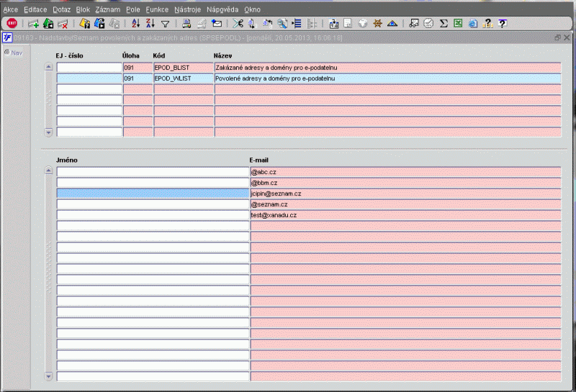
Task: Click the magnifier search icon
Action: (x=282, y=24)
